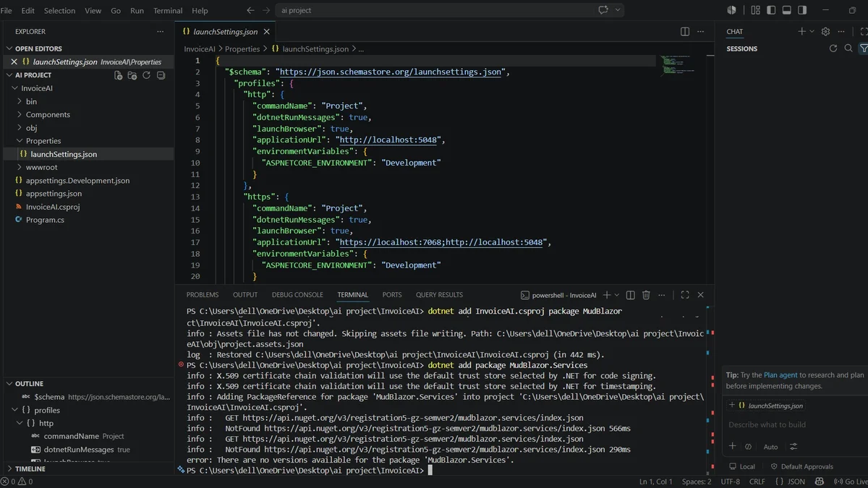Screen dimensions: 868x488
Task: Open InvoiceAI.csproj file
Action: (x=53, y=207)
